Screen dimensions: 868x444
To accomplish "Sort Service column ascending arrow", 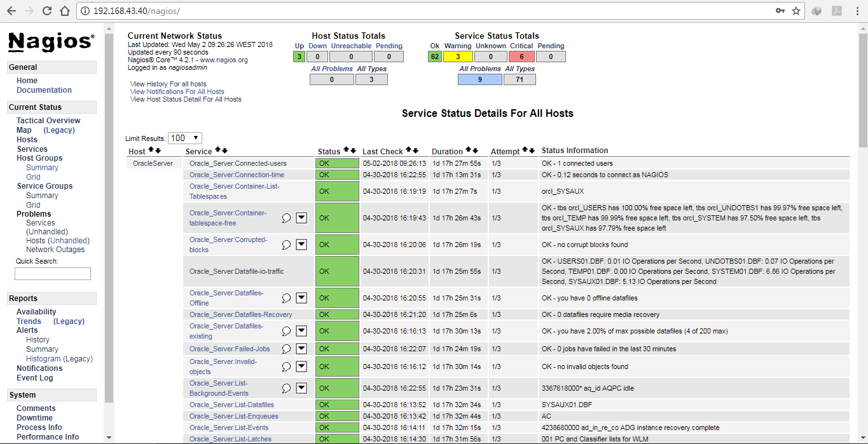I will (218, 150).
